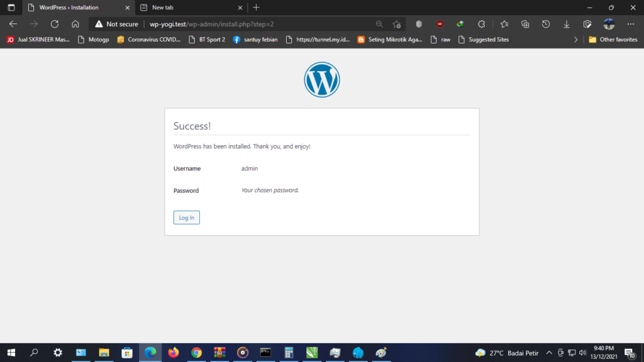Add this page to favorites
This screenshot has height=362, width=644.
point(397,24)
